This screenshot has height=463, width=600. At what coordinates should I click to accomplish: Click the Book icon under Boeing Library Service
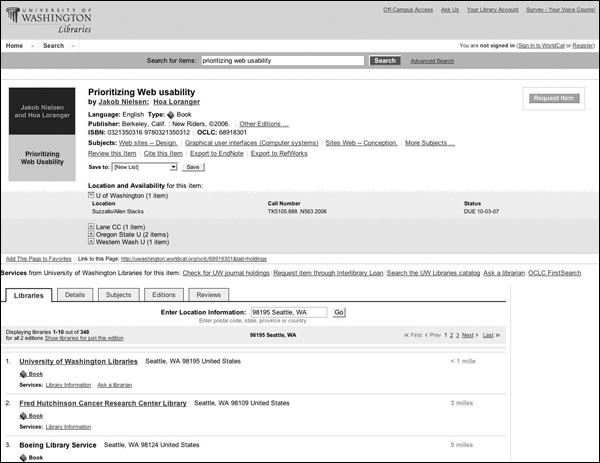[23, 457]
